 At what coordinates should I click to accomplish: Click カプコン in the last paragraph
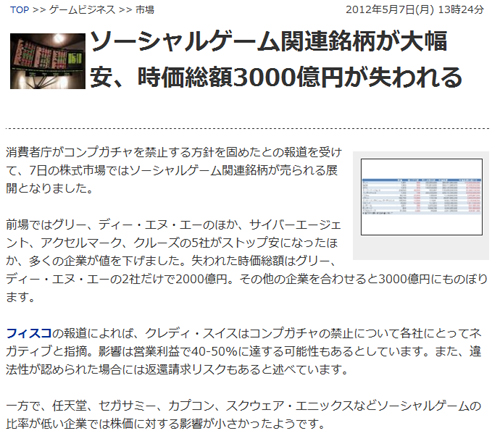tap(191, 406)
